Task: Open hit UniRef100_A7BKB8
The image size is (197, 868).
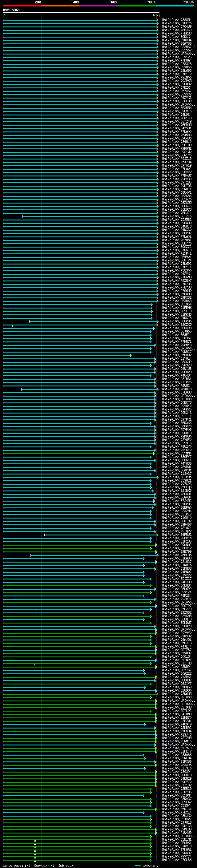Action: click(176, 33)
